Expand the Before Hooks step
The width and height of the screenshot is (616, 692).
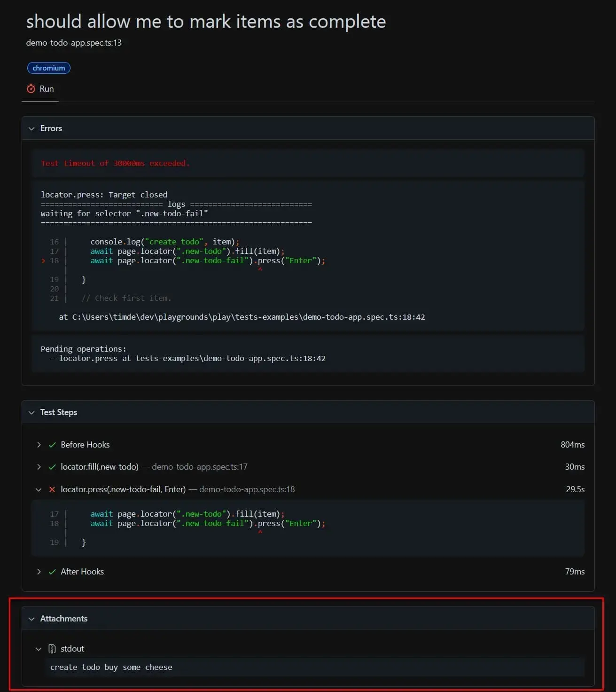click(39, 445)
